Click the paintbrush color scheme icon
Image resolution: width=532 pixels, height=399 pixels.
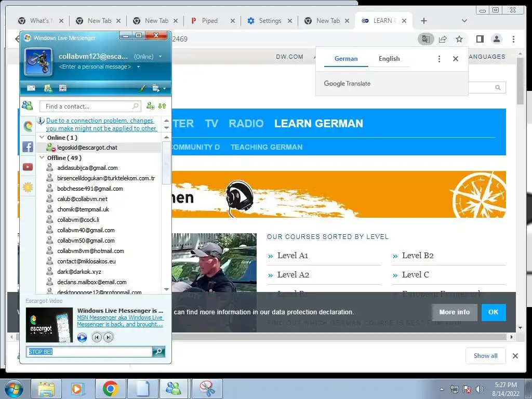[x=142, y=88]
